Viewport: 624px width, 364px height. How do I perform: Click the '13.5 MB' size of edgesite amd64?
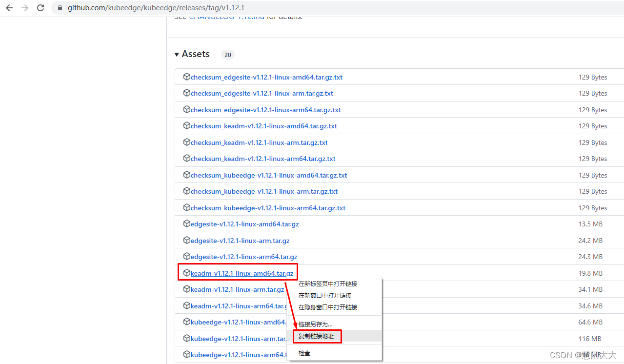[590, 224]
